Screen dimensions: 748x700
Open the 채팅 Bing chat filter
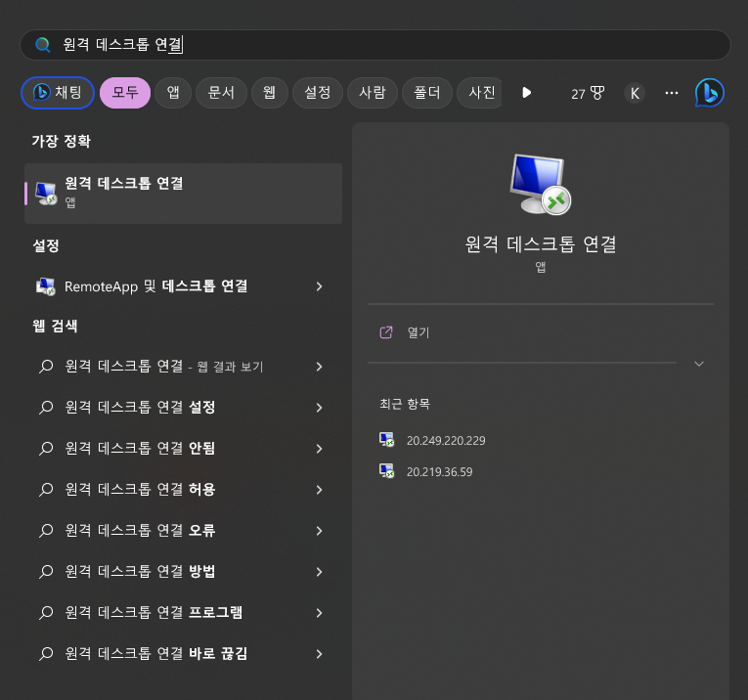58,93
